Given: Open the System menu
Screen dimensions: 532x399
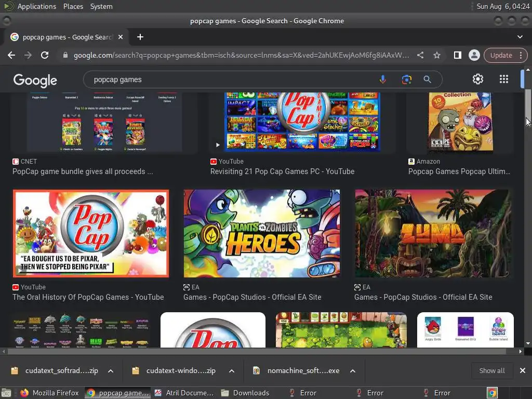Looking at the screenshot, I should [101, 6].
